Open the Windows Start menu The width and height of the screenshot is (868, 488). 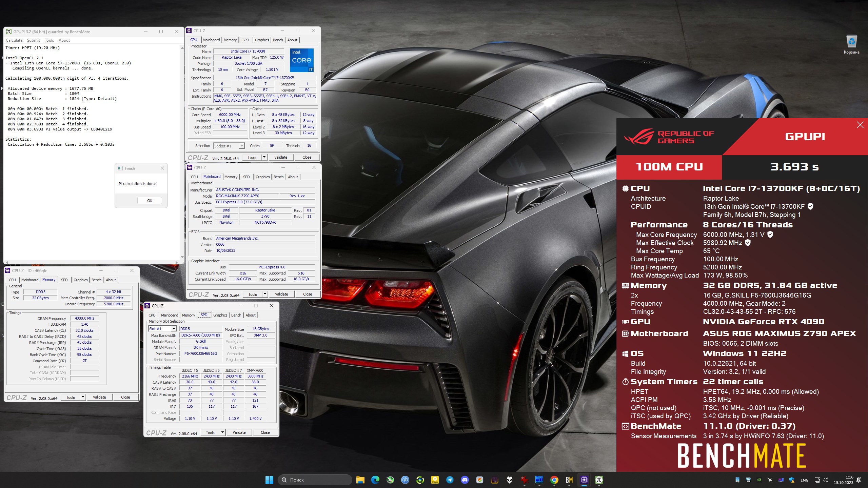(x=269, y=480)
